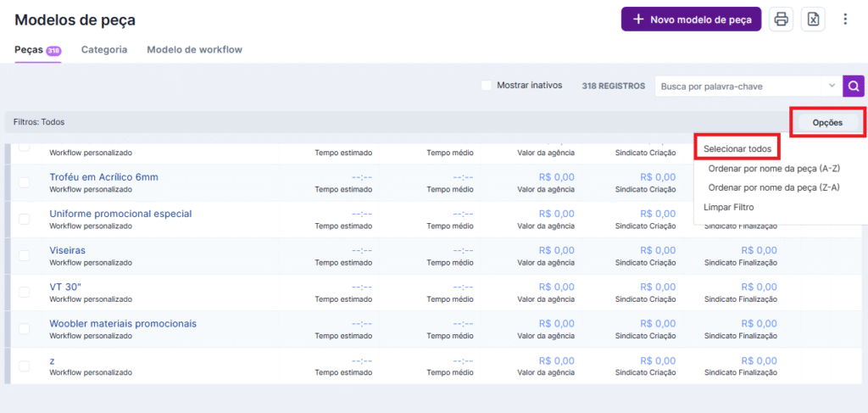
Task: Check the Troféu em Acrílico 6mm row checkbox
Action: 25,182
